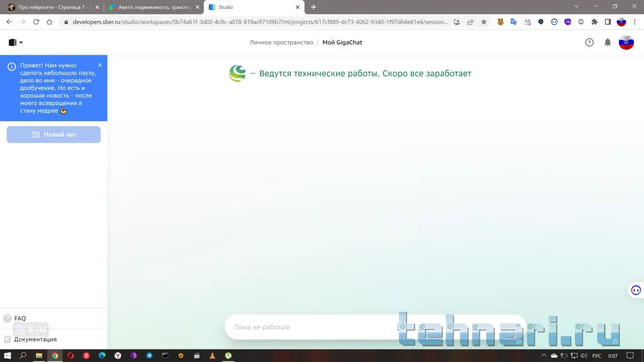Image resolution: width=644 pixels, height=362 pixels.
Task: Open the pale cat-face extension icon
Action: [527, 22]
